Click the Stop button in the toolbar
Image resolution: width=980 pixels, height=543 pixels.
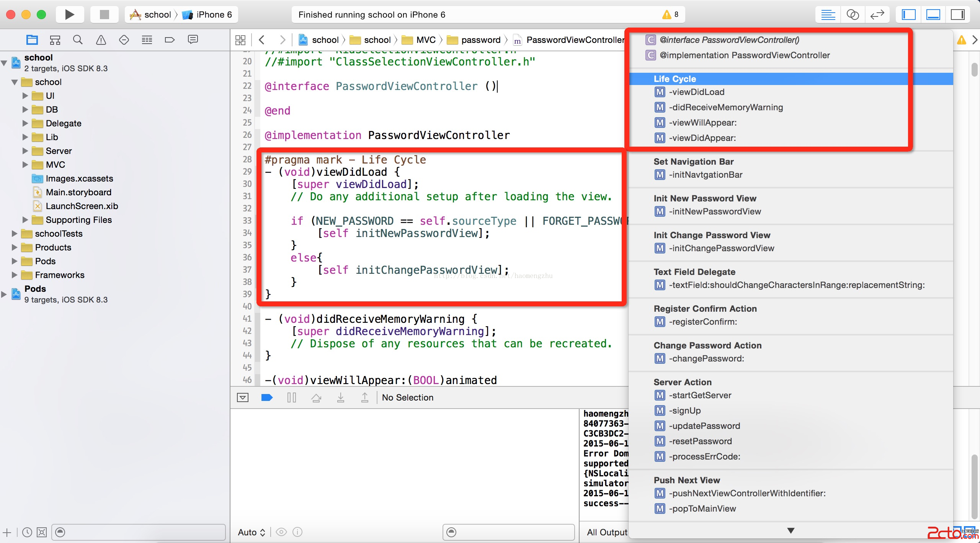(x=104, y=15)
